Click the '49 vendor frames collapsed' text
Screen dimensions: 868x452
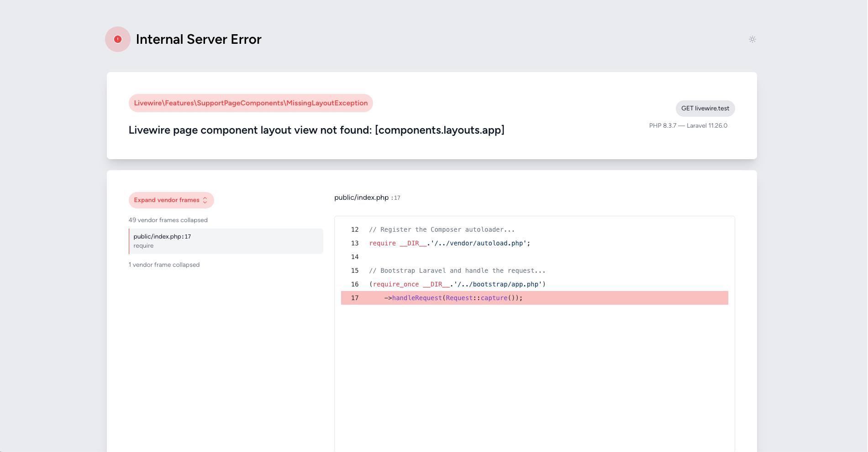point(168,220)
